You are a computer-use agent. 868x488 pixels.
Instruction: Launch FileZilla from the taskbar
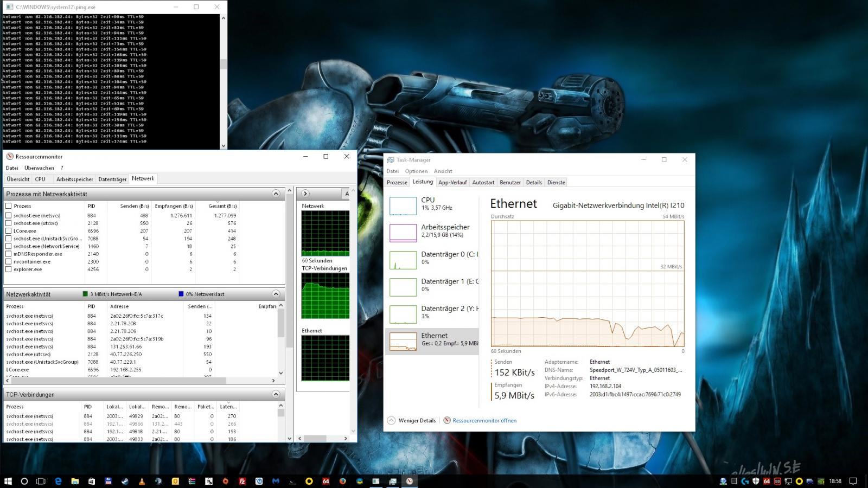pyautogui.click(x=242, y=481)
